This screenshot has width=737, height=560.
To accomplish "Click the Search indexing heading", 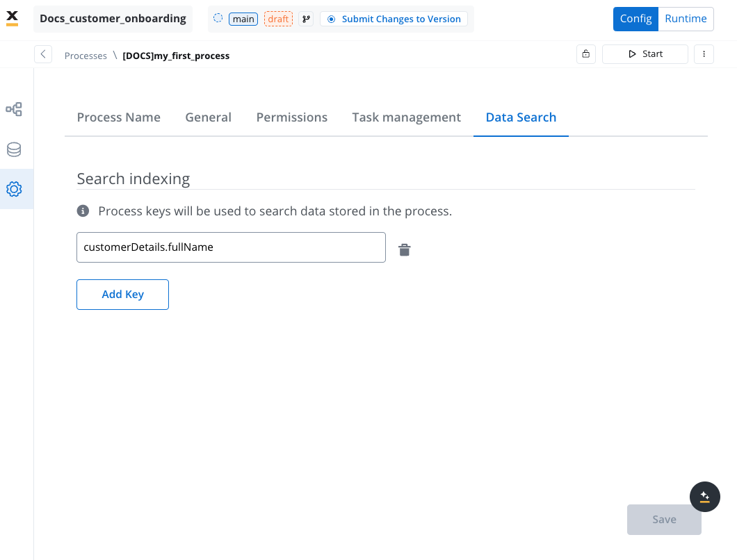I will click(x=133, y=179).
